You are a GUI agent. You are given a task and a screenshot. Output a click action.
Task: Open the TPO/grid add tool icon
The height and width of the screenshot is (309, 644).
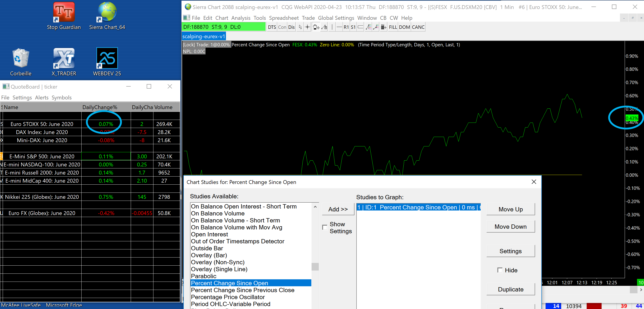tap(383, 27)
